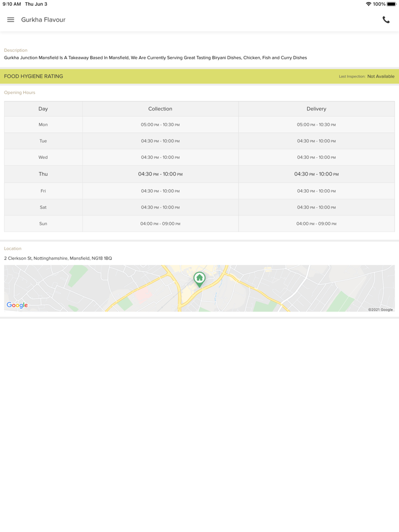Click the Wed day cell
The width and height of the screenshot is (399, 532).
tap(43, 157)
